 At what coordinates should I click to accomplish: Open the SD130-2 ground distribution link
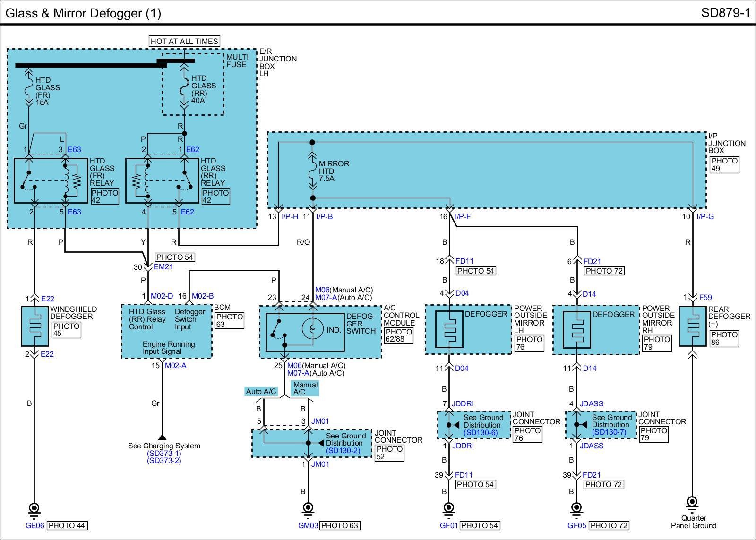click(343, 450)
